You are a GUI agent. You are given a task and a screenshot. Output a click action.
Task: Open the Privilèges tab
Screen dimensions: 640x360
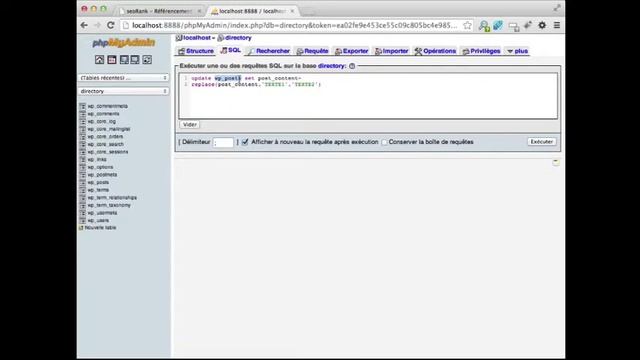pyautogui.click(x=481, y=51)
